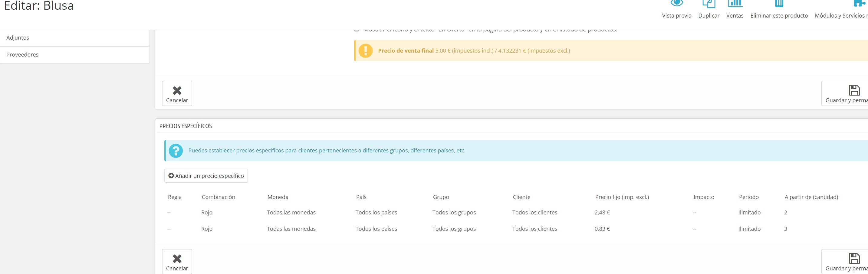Click the Duplicar toolbar button

click(709, 10)
